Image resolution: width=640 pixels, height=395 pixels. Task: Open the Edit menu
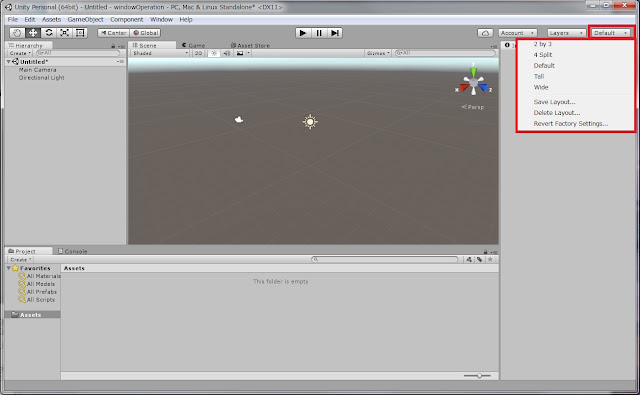30,20
